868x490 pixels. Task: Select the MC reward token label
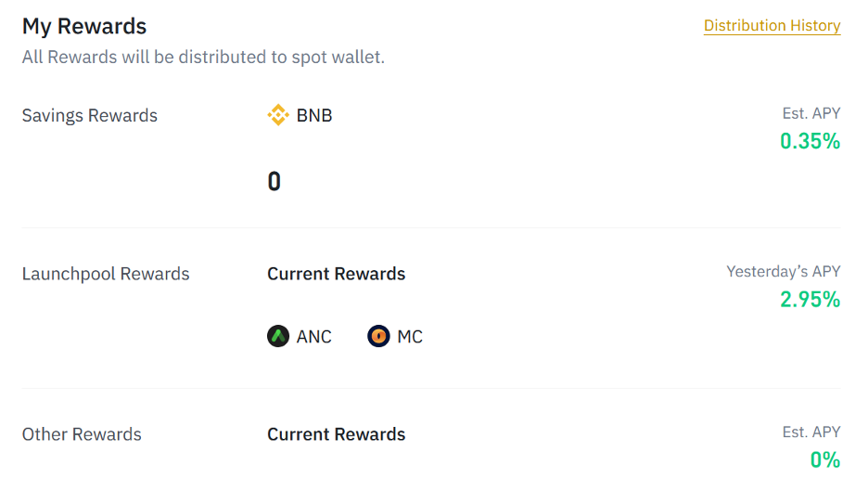(x=410, y=337)
